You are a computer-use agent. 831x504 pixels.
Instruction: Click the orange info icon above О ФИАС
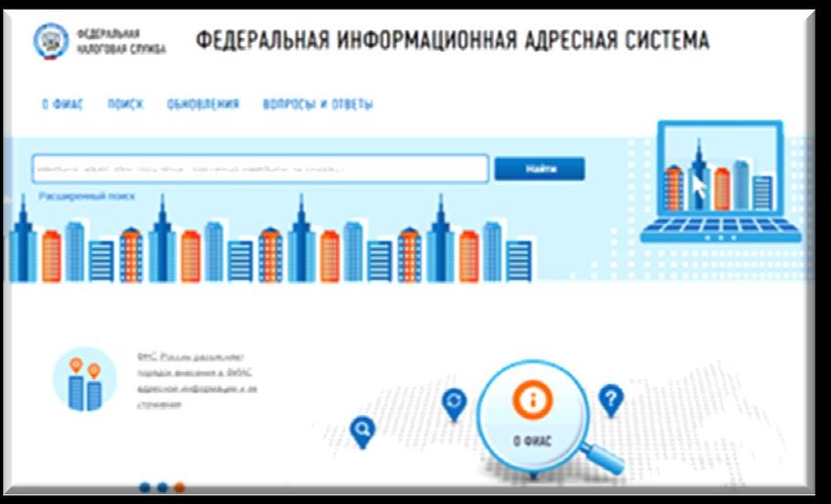coord(532,399)
